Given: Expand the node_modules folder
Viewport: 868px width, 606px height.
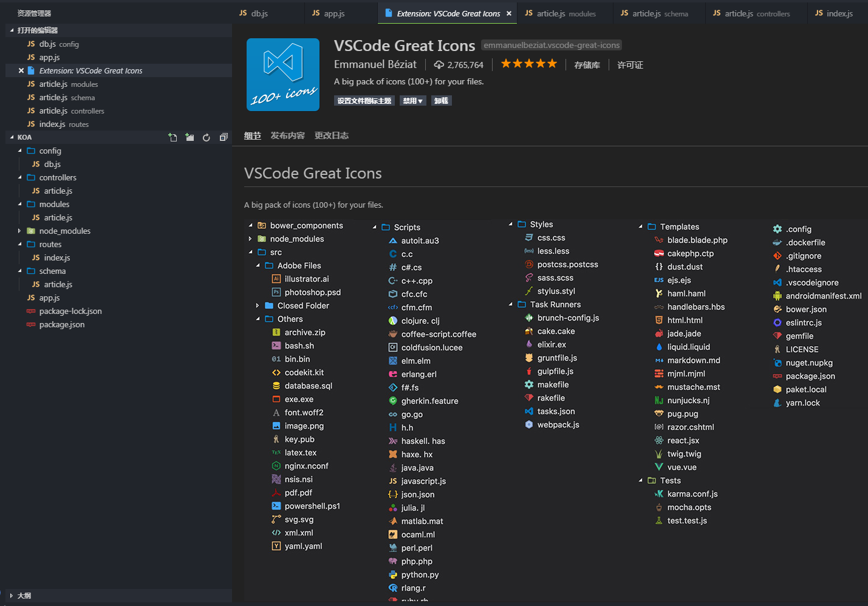Looking at the screenshot, I should tap(18, 231).
